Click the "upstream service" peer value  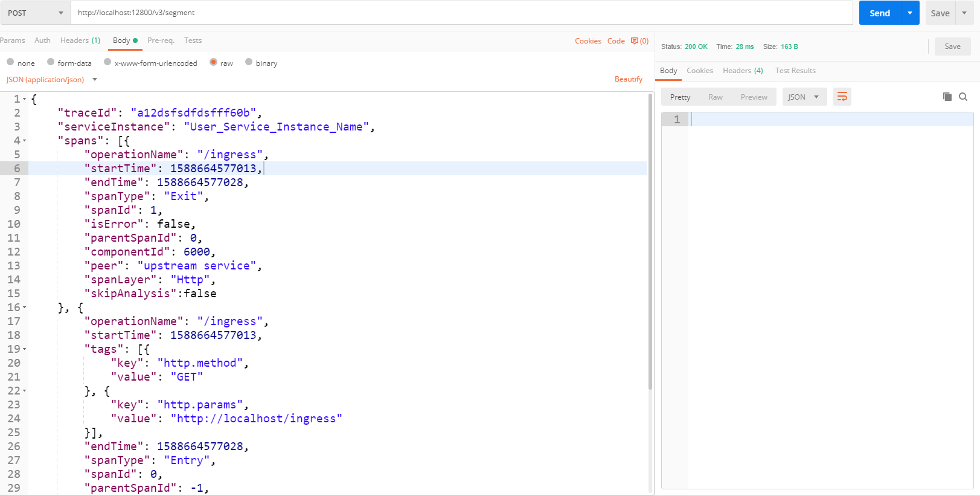pyautogui.click(x=197, y=266)
